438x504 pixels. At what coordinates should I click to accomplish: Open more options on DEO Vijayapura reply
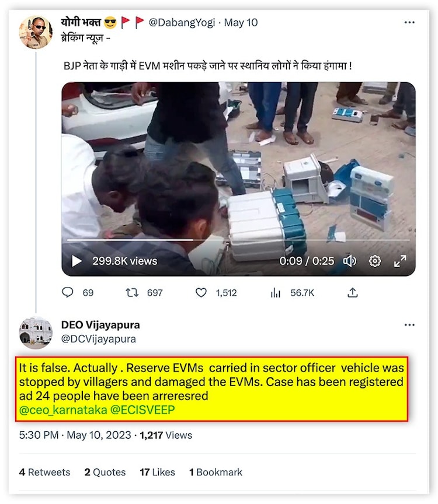click(409, 325)
